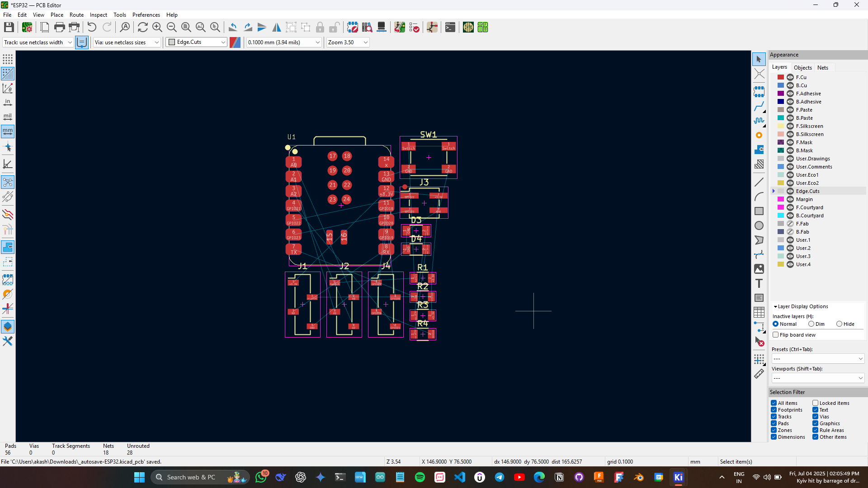Click the Find magnifier icon
Screen dimensions: 868x488
(125, 28)
